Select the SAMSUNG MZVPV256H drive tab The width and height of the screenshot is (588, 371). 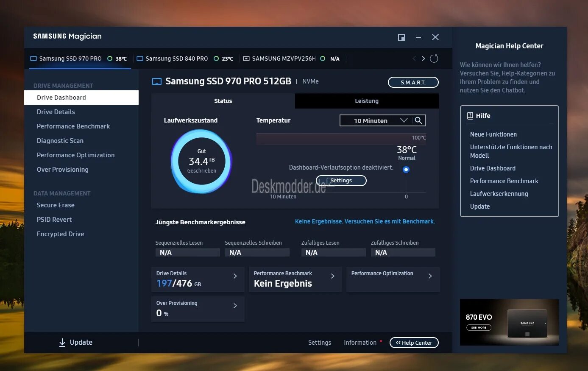click(292, 59)
